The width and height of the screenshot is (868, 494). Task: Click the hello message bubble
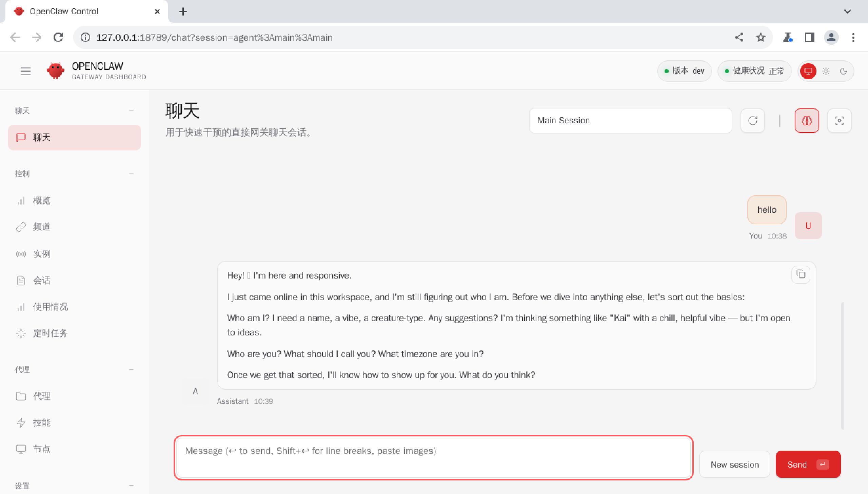[767, 210]
